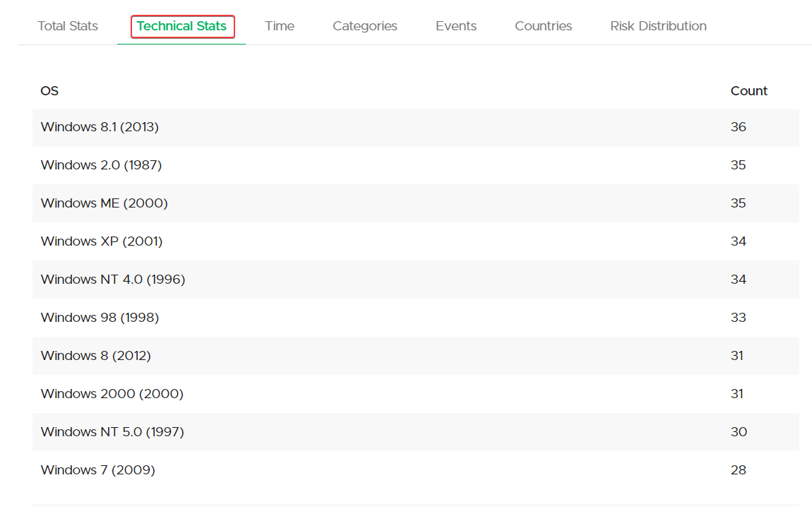Select the Windows 8.1 (2013) row

point(100,127)
